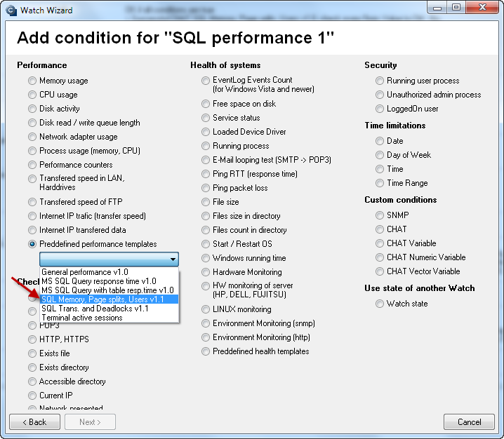Choose E-Mail looping test (SMTP -> POP3)
Viewport: 504px width, 439px height.
pos(206,160)
